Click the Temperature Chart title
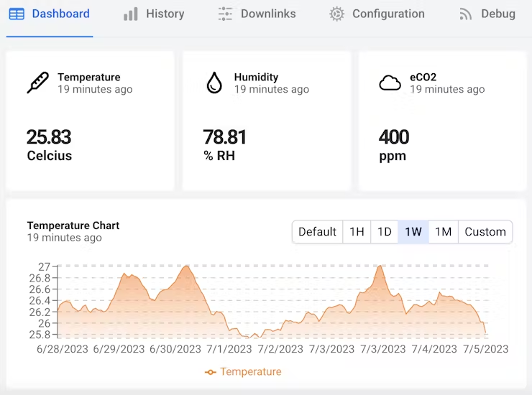Viewport: 532px width, 395px height. pyautogui.click(x=73, y=226)
